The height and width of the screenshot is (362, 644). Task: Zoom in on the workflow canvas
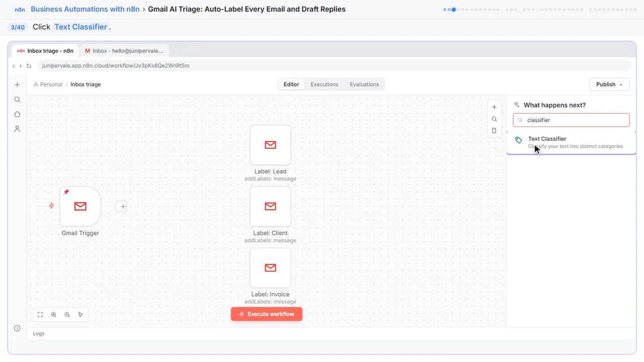click(x=54, y=315)
